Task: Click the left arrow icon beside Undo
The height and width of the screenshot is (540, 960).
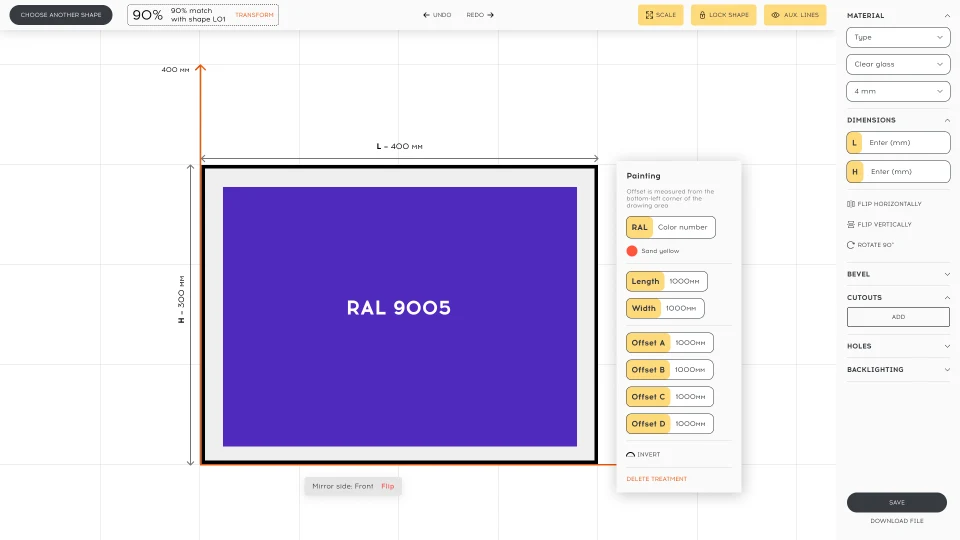Action: click(x=426, y=15)
